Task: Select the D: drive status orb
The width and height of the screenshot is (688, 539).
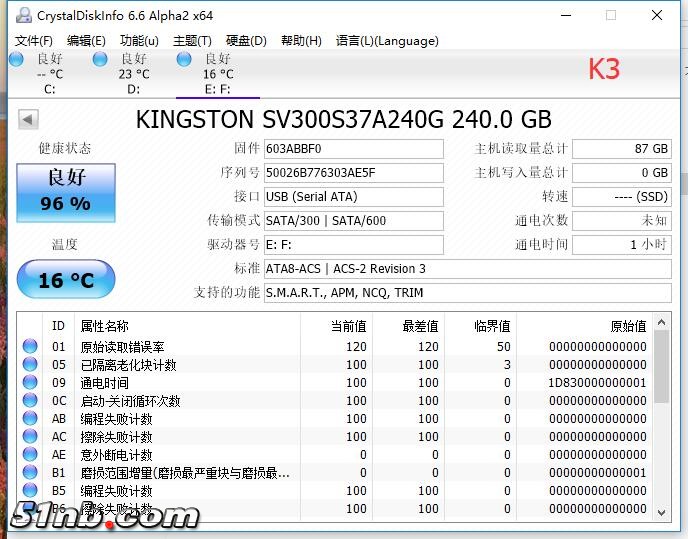Action: click(100, 60)
